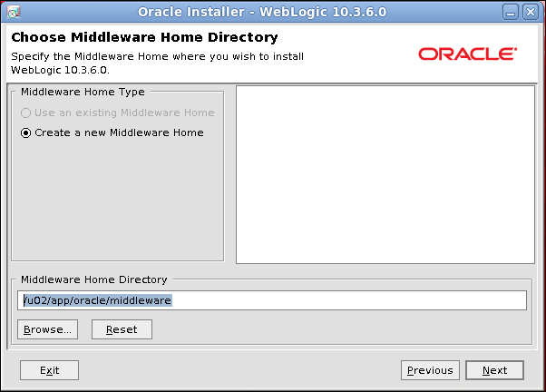
Task: Close the Oracle Installer window
Action: [531, 12]
